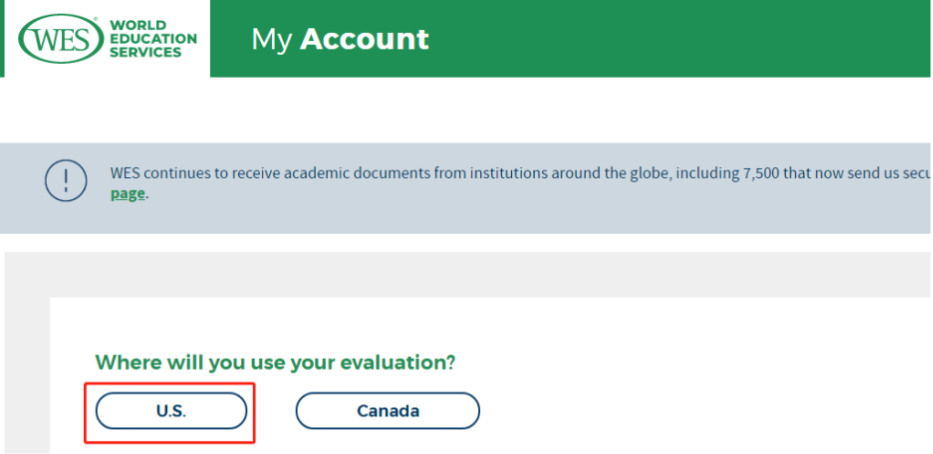The width and height of the screenshot is (933, 454).
Task: Open the green "page" link
Action: tap(128, 193)
